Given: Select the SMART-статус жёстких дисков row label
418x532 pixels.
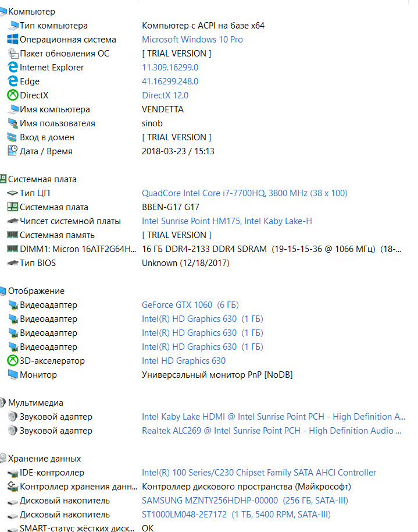Looking at the screenshot, I should pyautogui.click(x=77, y=528).
